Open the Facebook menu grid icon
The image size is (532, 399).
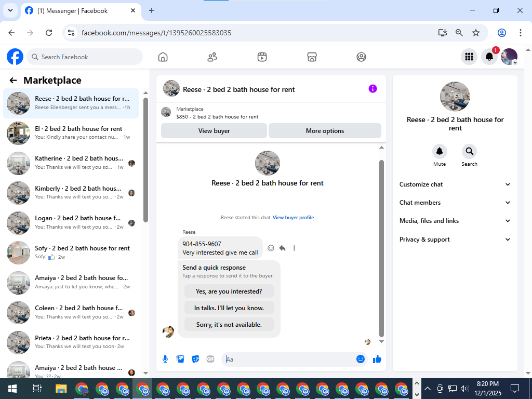coord(469,57)
